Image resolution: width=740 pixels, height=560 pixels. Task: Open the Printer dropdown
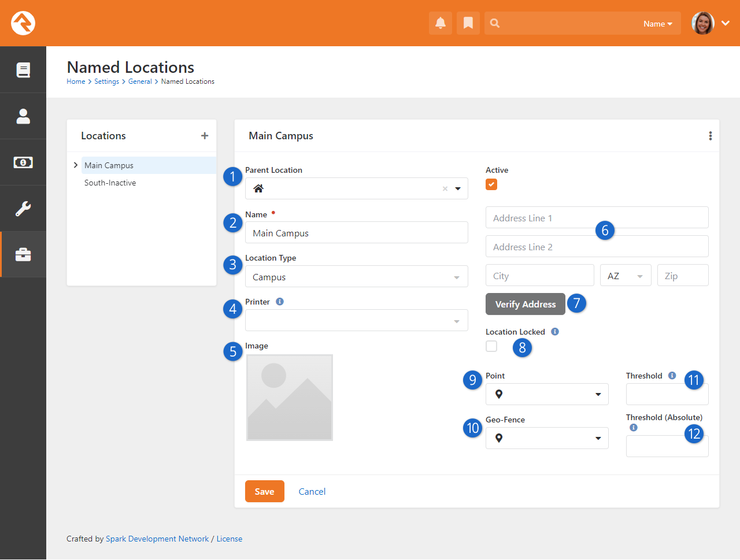pos(357,321)
